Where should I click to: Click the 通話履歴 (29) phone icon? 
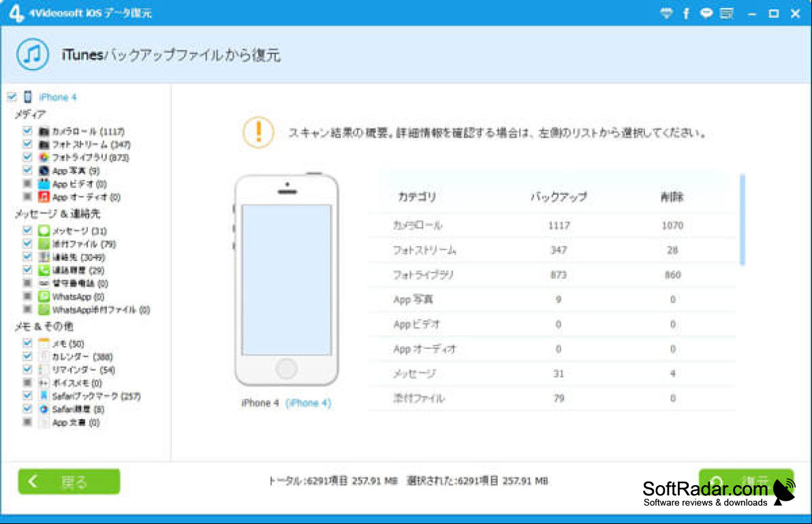click(x=44, y=271)
